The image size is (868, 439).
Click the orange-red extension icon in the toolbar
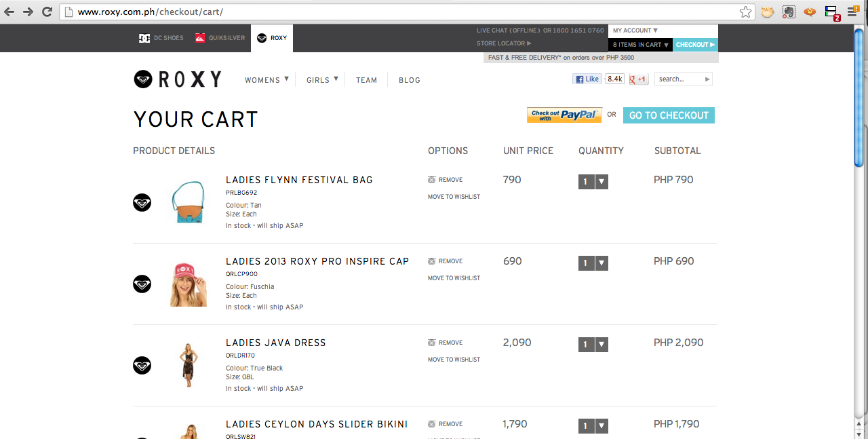click(x=810, y=12)
